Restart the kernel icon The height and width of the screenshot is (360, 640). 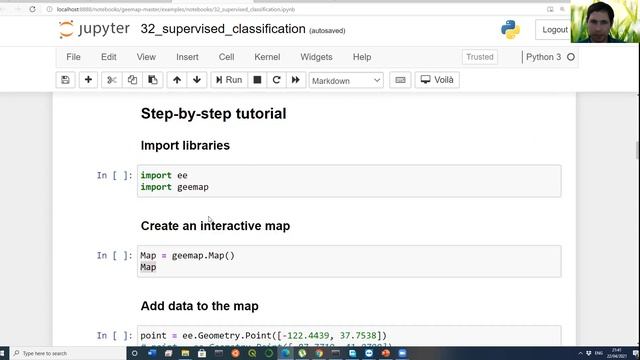pos(276,80)
